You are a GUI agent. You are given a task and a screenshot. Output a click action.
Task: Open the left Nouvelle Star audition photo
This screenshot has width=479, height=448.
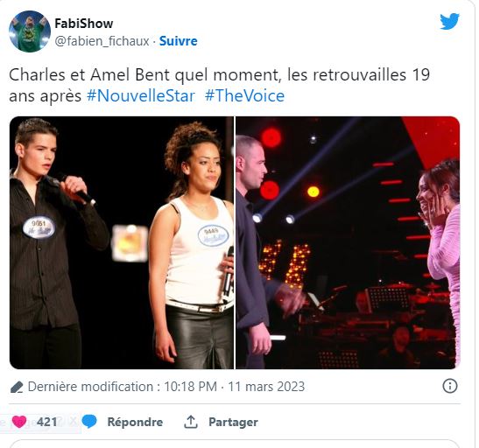point(122,242)
